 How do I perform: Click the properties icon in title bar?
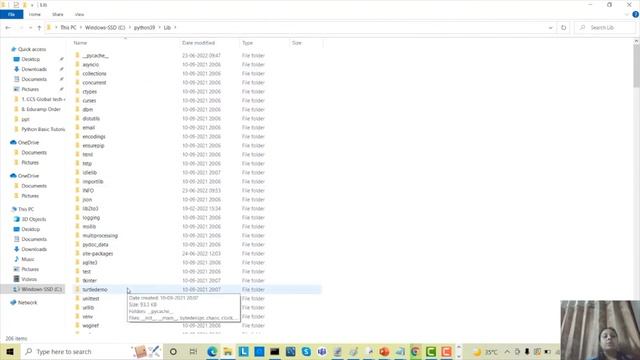tap(16, 5)
